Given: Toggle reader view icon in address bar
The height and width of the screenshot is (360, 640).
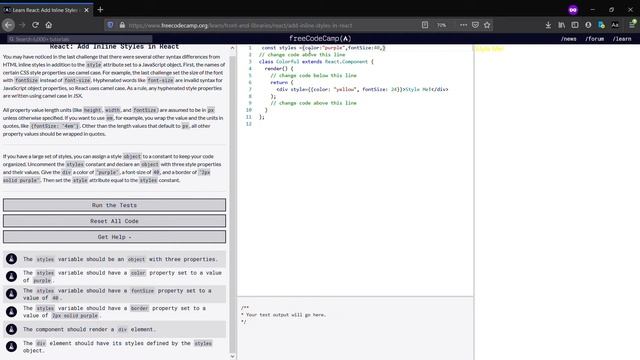Looking at the screenshot, I should point(425,25).
